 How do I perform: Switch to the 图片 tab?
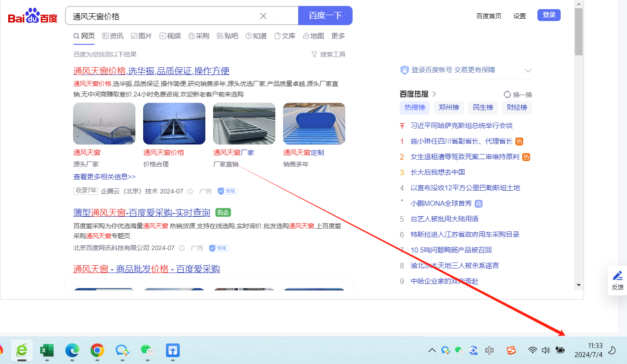[x=141, y=36]
